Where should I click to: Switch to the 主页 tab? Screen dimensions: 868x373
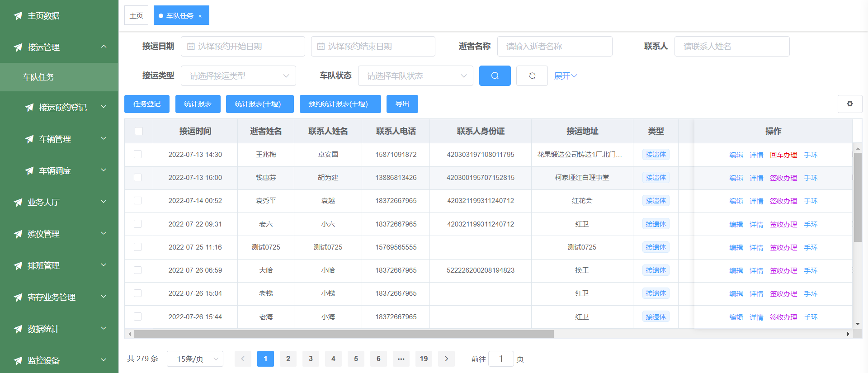(x=136, y=16)
